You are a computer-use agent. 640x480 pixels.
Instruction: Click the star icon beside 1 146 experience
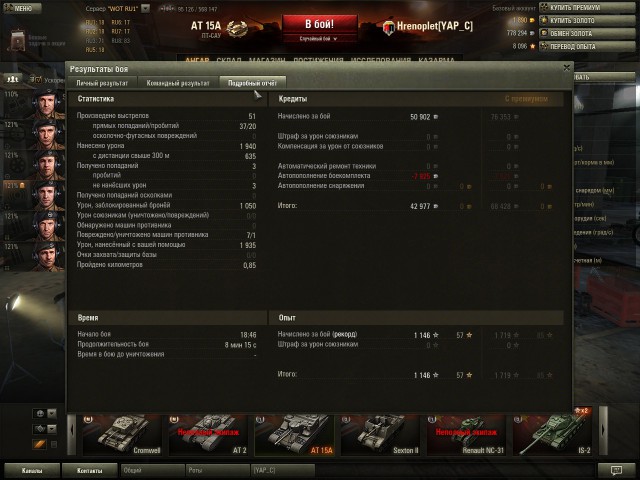pos(436,335)
